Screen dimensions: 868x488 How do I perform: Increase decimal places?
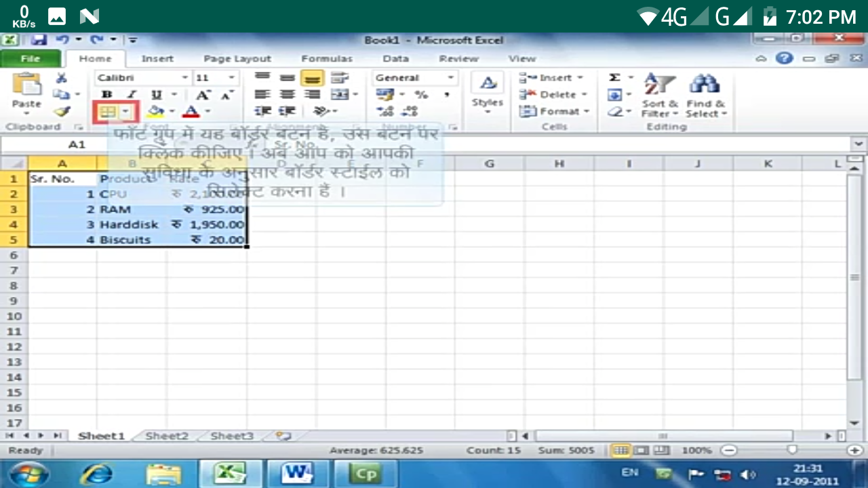click(385, 111)
